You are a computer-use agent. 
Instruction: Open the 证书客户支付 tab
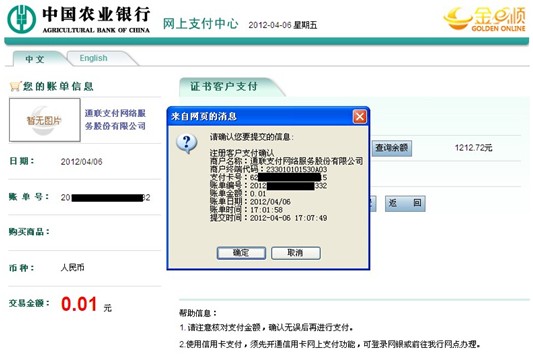tap(224, 86)
